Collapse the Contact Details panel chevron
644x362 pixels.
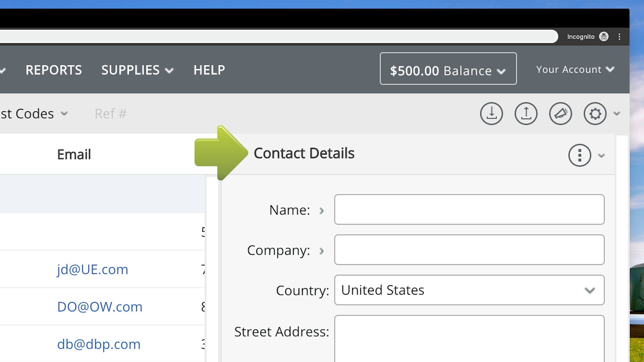coord(601,156)
